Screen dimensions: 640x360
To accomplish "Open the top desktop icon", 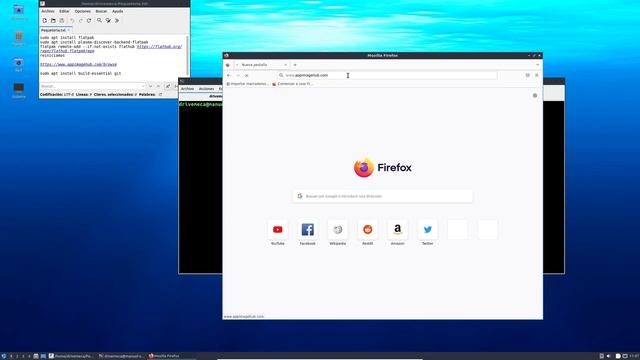I will coord(18,11).
